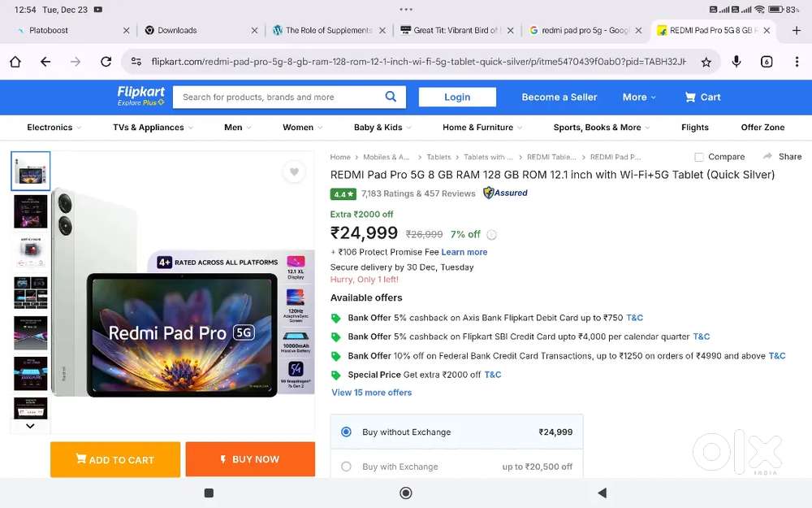Add product to wishlist with heart icon
812x508 pixels.
pos(294,172)
